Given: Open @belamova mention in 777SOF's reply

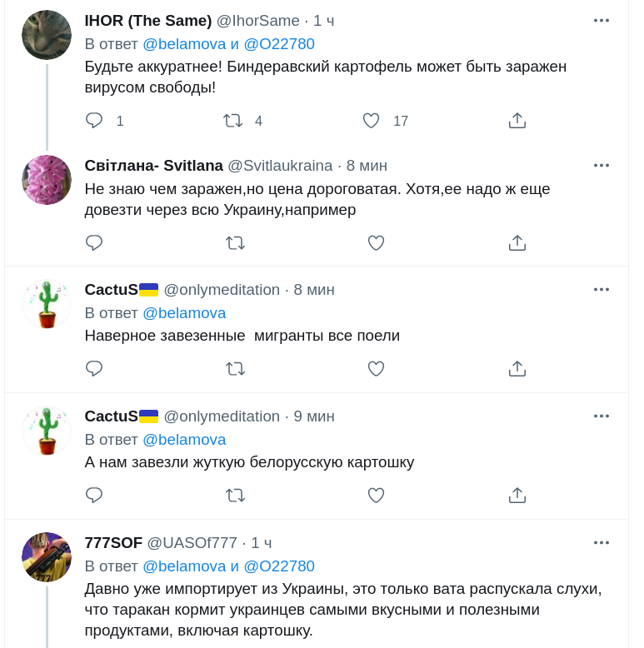Looking at the screenshot, I should coord(184,566).
